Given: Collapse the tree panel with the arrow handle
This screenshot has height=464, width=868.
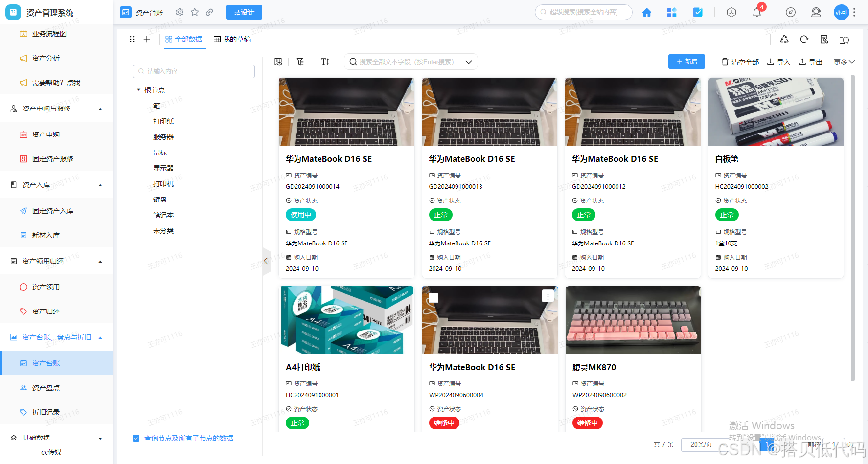Looking at the screenshot, I should [x=266, y=261].
